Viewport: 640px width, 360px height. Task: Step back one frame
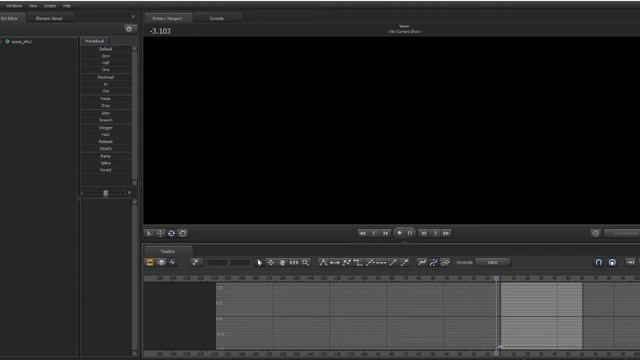(x=374, y=233)
